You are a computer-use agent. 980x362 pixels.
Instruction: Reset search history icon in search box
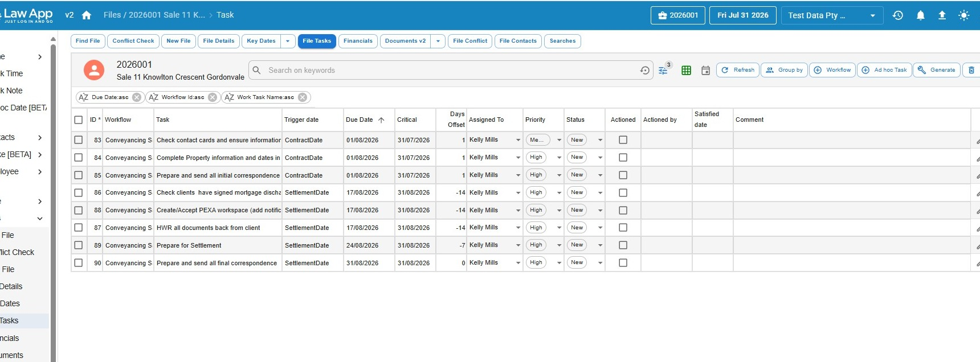pos(644,71)
